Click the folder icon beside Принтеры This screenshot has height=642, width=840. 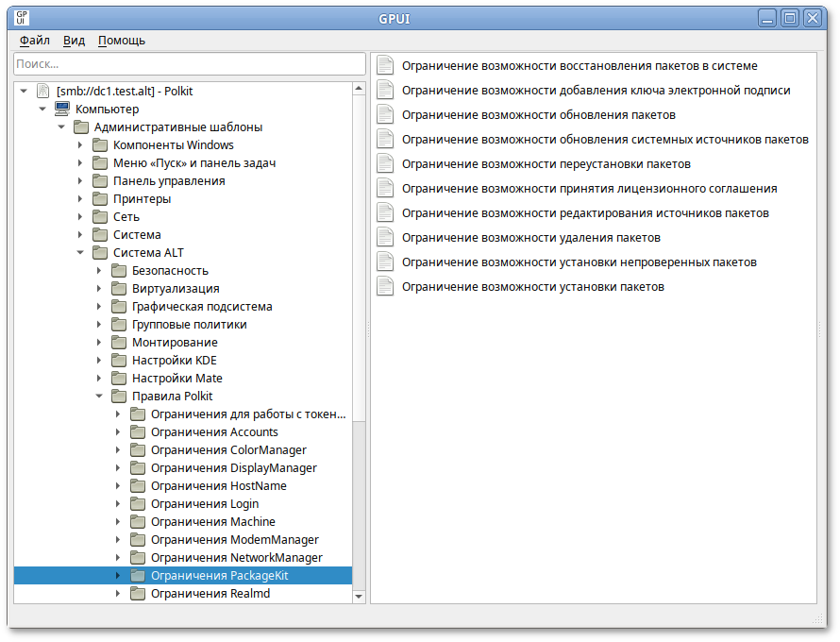pos(100,199)
